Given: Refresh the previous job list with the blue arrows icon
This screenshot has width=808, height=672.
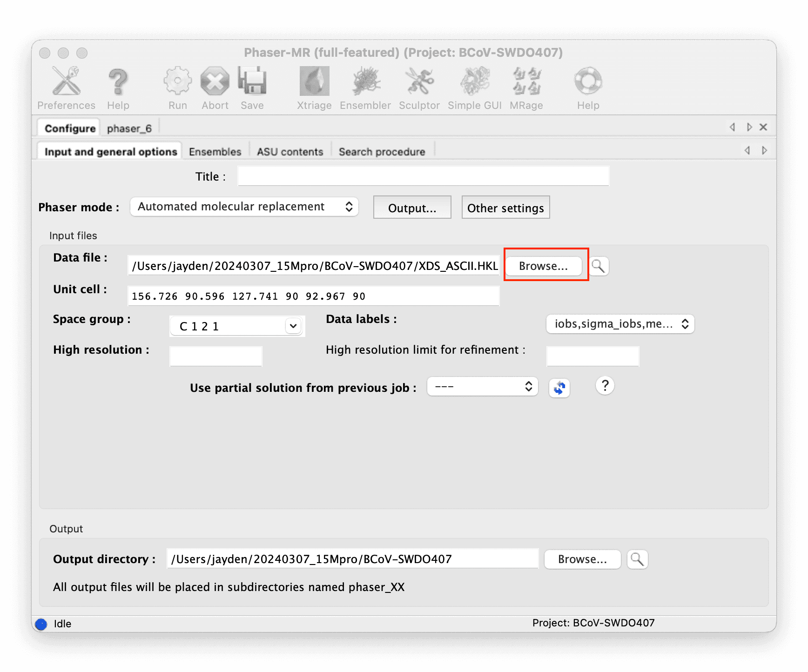Looking at the screenshot, I should (x=559, y=388).
